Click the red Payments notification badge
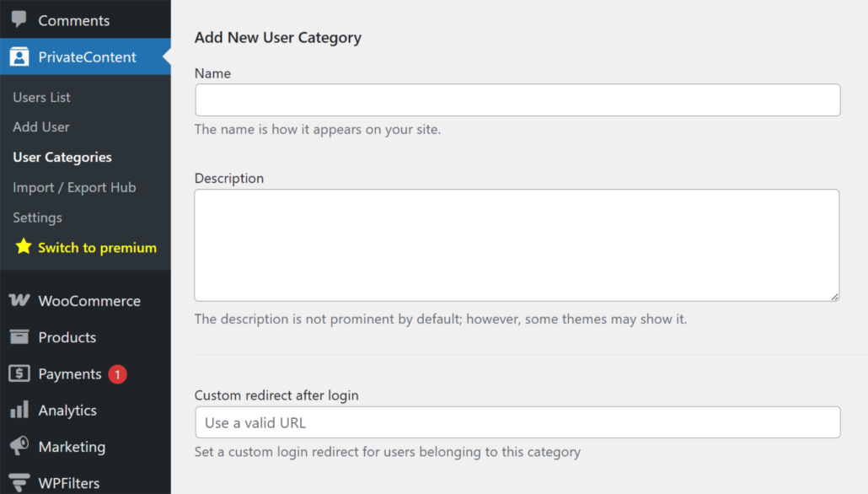The height and width of the screenshot is (494, 868). (x=117, y=374)
